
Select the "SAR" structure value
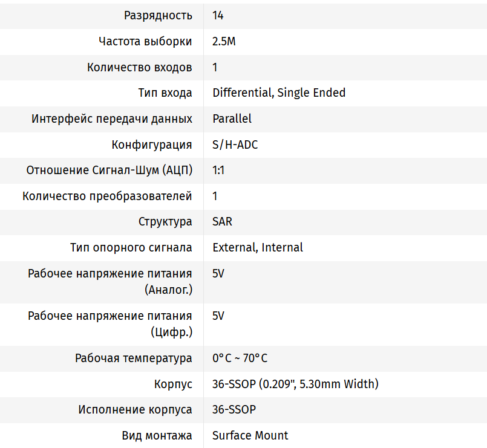pos(222,222)
